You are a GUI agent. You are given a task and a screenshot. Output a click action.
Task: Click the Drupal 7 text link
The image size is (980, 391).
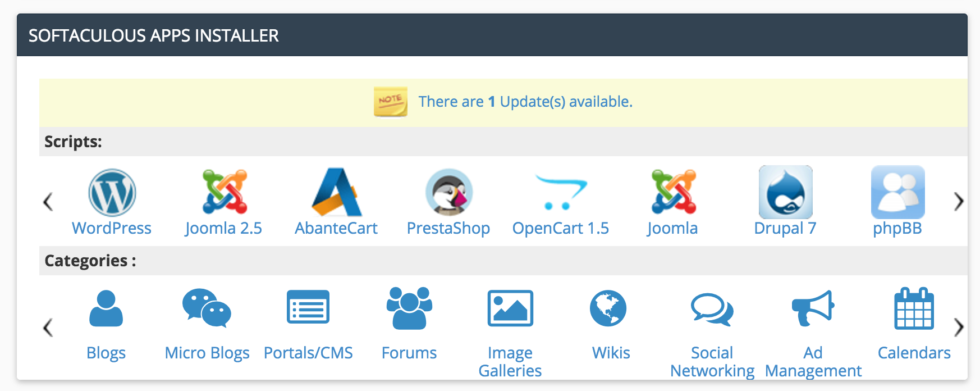pos(785,228)
